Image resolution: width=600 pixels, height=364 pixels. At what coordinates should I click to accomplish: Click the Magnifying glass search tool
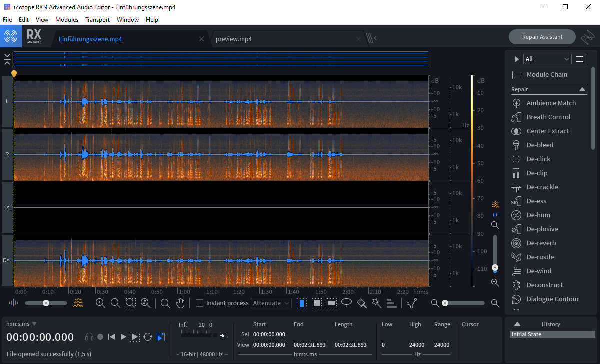[x=165, y=303]
